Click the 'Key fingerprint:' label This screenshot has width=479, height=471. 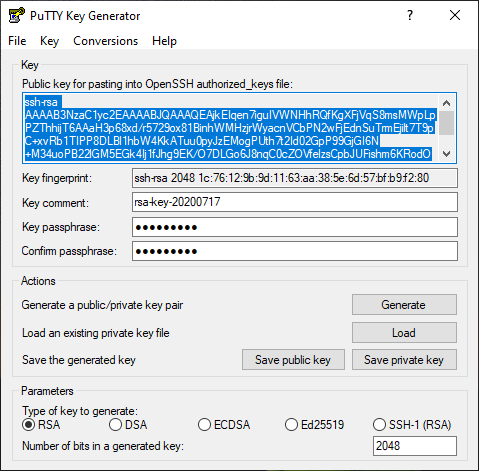[57, 178]
